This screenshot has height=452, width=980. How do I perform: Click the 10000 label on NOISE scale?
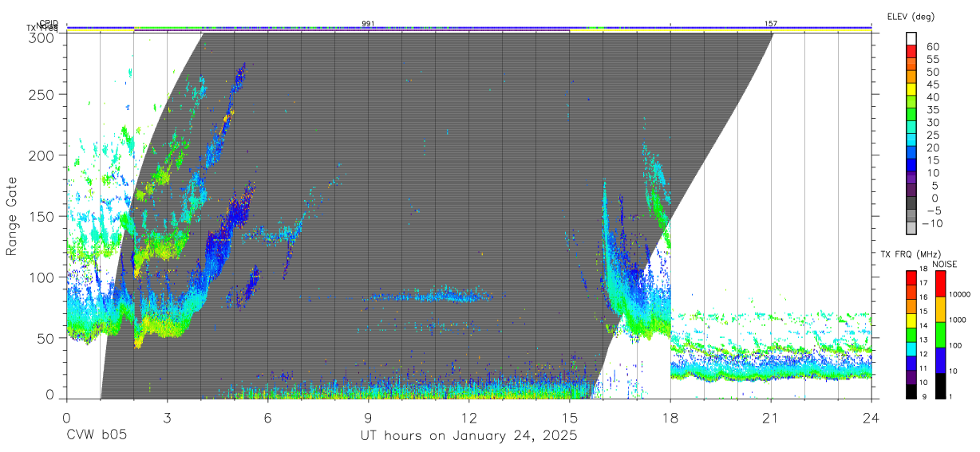click(x=958, y=295)
